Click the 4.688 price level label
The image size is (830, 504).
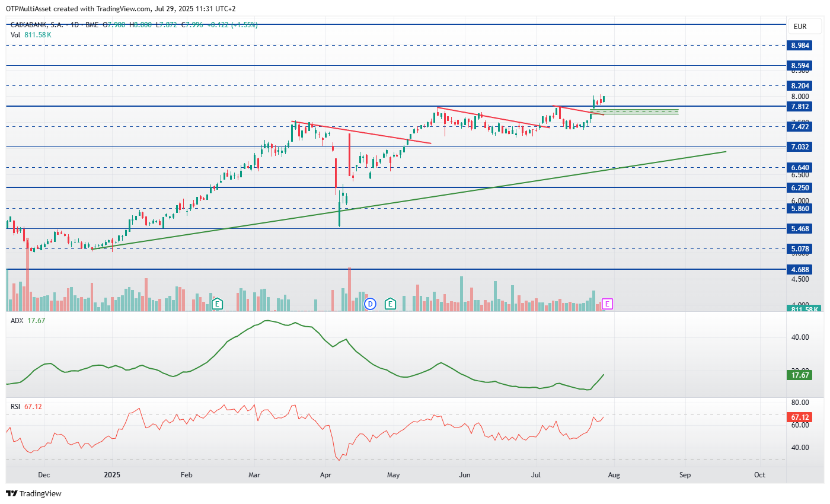point(800,269)
